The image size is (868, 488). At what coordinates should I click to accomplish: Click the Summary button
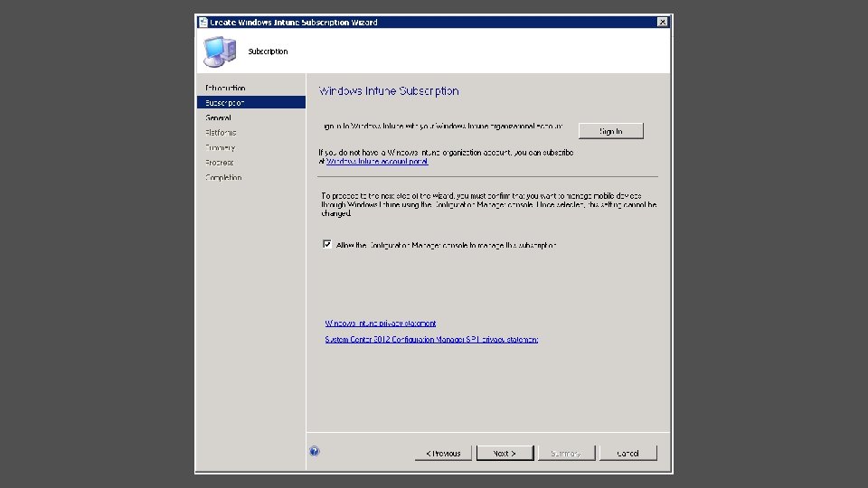566,453
